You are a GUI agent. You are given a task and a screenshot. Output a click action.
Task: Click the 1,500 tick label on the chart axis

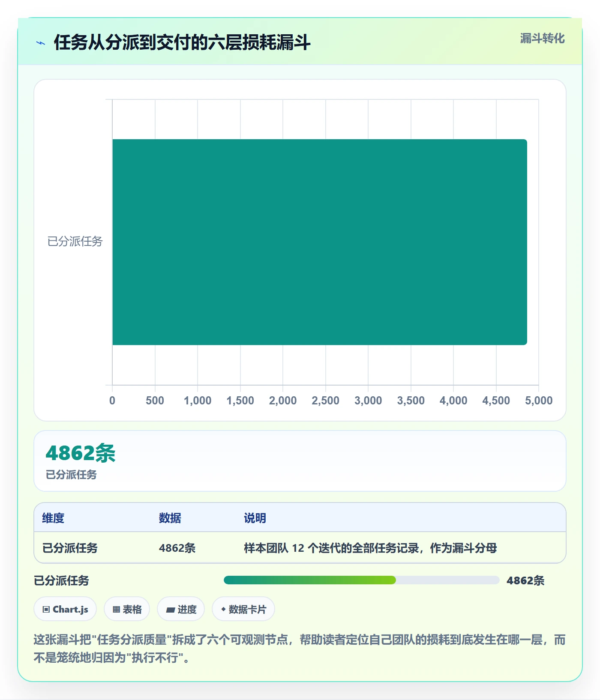(x=240, y=401)
